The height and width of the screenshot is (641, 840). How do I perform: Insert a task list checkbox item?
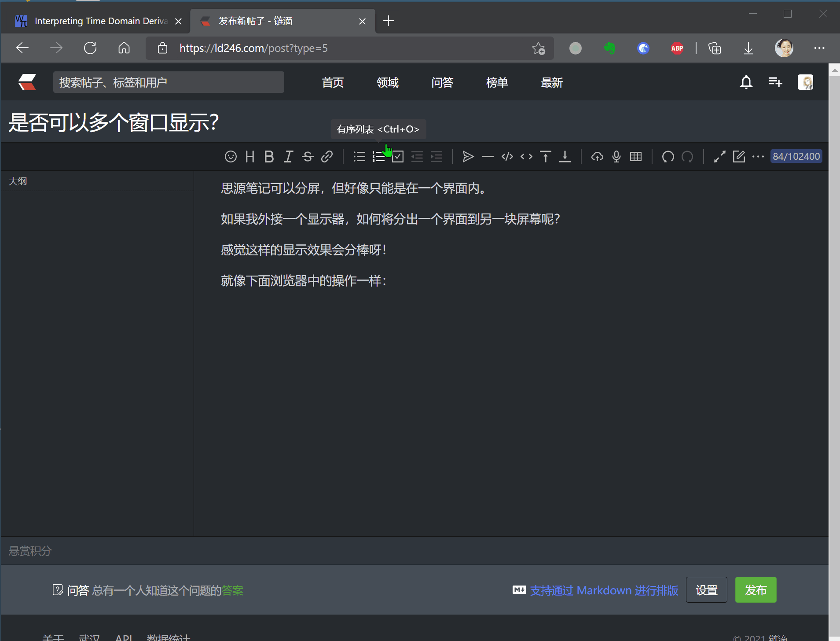coord(398,156)
